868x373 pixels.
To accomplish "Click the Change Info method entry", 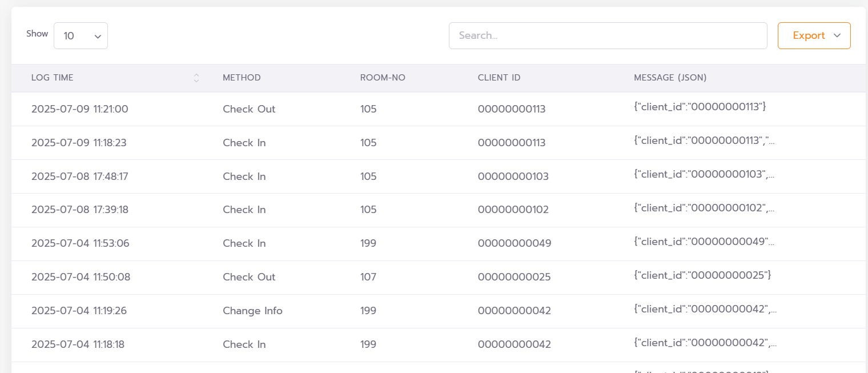I will 252,311.
